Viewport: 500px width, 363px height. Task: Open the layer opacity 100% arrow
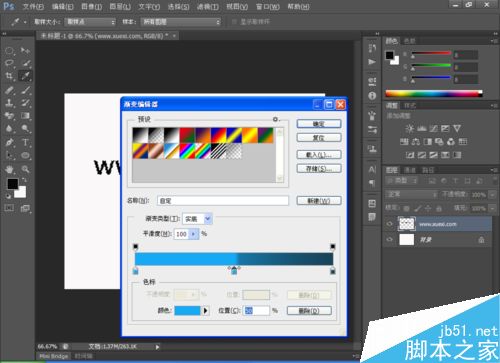pos(492,195)
